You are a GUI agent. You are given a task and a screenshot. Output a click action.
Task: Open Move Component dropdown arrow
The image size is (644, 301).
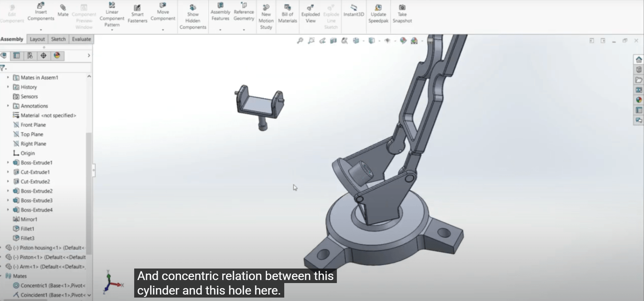tap(163, 30)
